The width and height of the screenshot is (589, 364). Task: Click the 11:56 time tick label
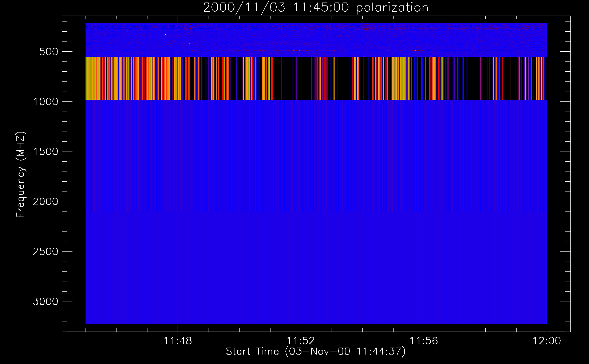click(424, 341)
